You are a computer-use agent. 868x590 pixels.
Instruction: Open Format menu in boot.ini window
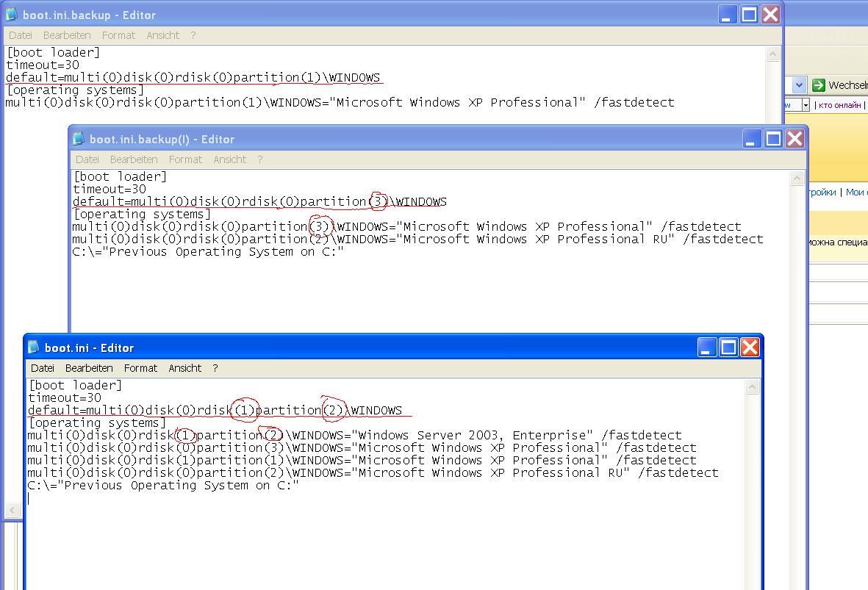[x=140, y=368]
